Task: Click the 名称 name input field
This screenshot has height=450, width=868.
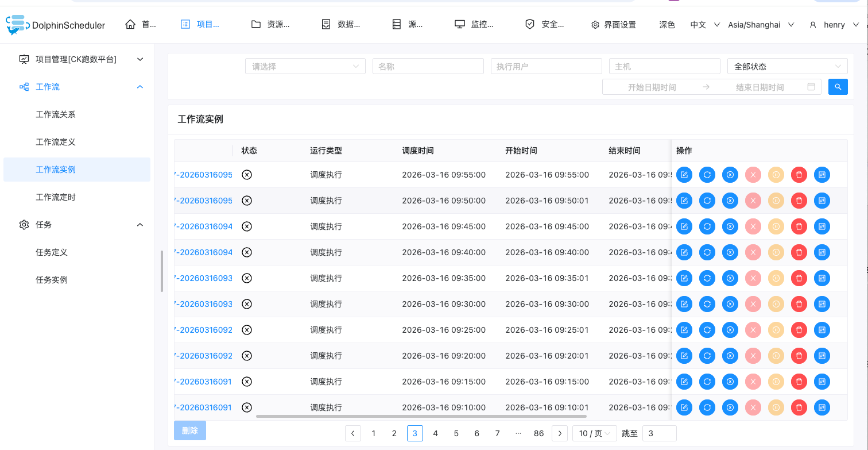Action: point(428,66)
